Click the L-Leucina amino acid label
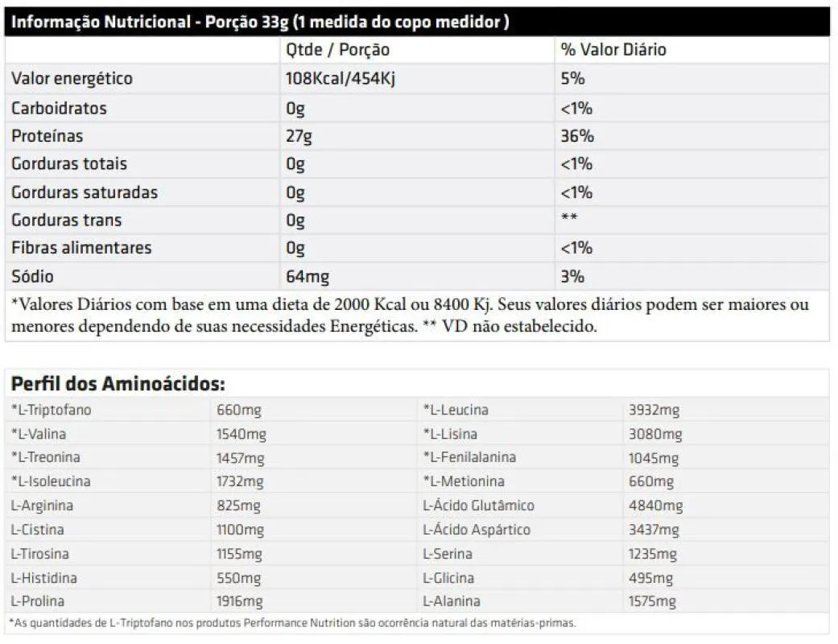 coord(456,410)
